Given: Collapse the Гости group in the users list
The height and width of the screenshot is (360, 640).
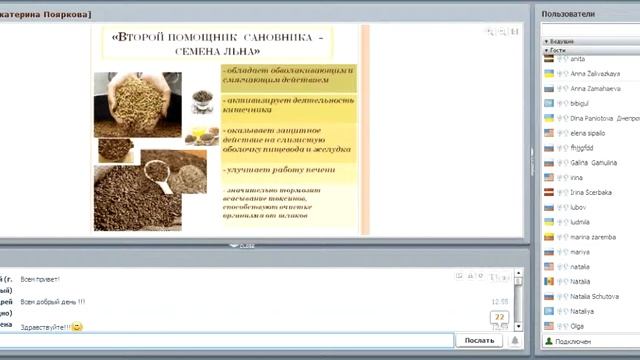Looking at the screenshot, I should pos(547,50).
